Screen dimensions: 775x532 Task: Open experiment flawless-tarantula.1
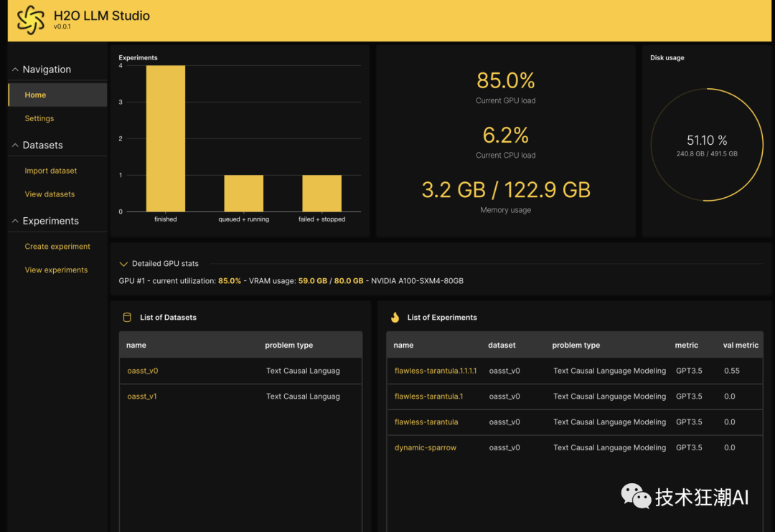pos(428,396)
